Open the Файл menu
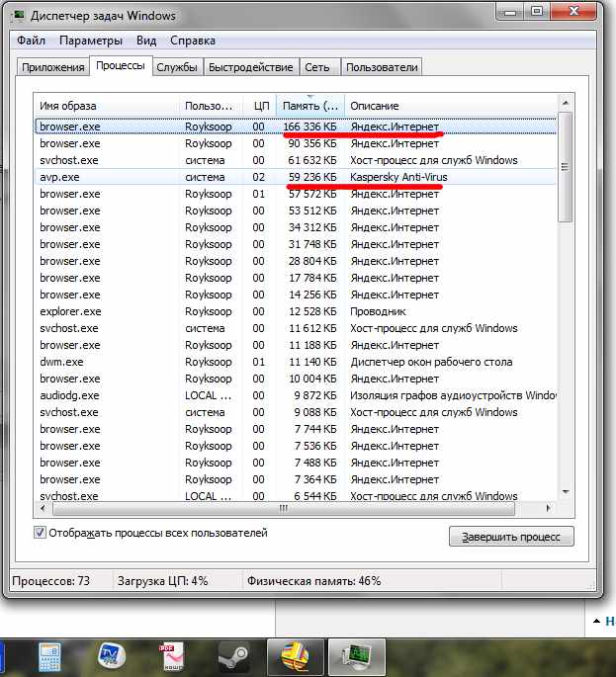The image size is (616, 677). click(31, 41)
